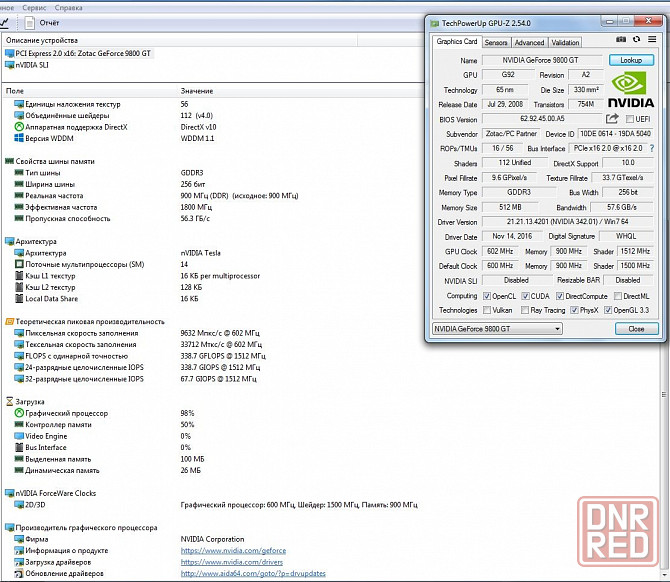This screenshot has width=670, height=582.
Task: Select the nVIDIA SLI device entry
Action: tap(27, 65)
